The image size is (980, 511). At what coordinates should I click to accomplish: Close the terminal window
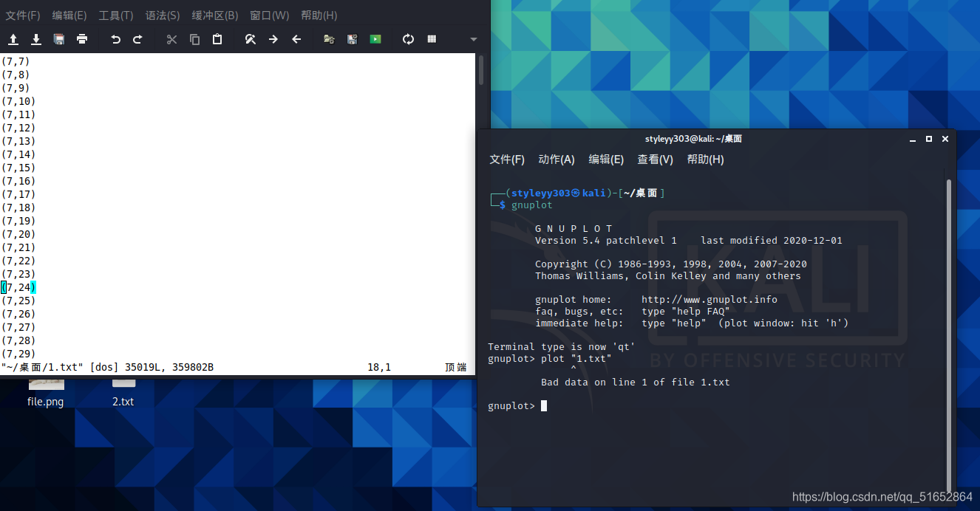click(x=945, y=139)
